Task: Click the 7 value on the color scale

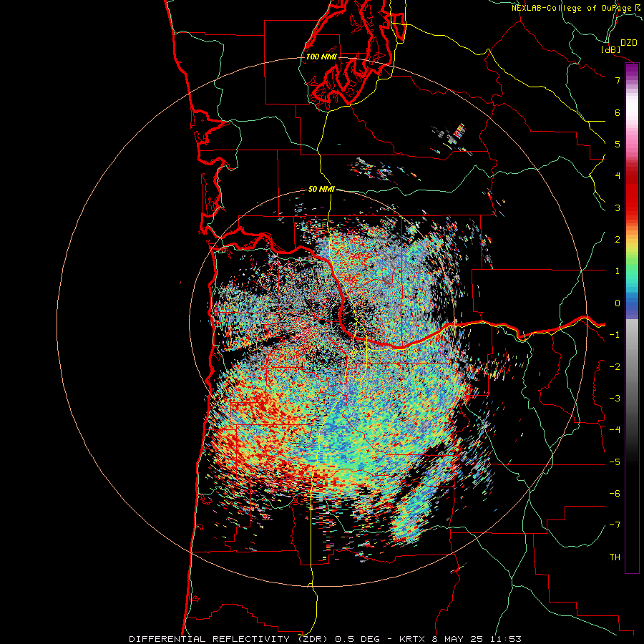Action: click(618, 80)
